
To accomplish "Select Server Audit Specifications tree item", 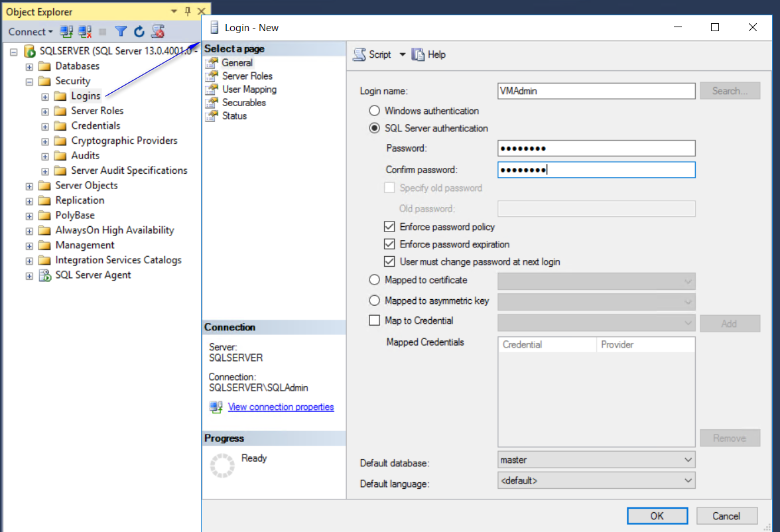I will pos(129,170).
